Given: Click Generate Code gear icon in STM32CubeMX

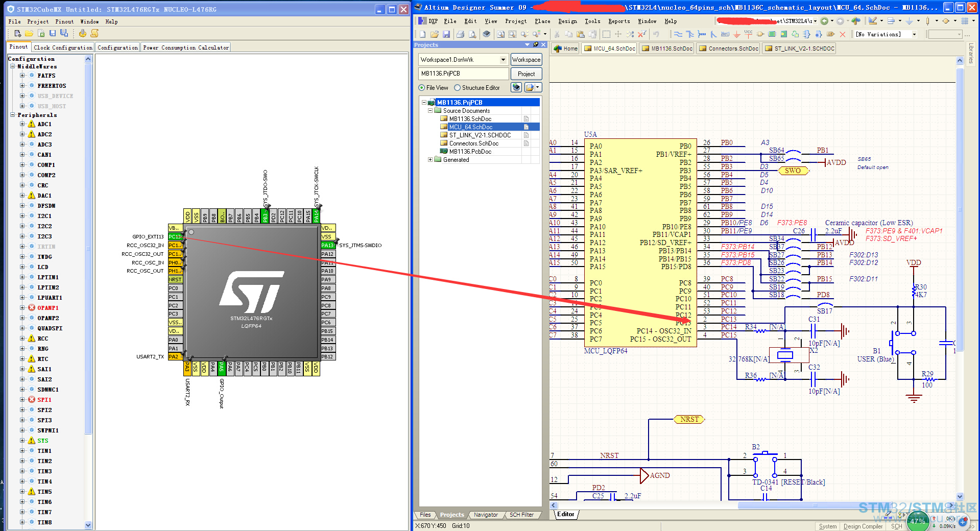Looking at the screenshot, I should [x=82, y=34].
